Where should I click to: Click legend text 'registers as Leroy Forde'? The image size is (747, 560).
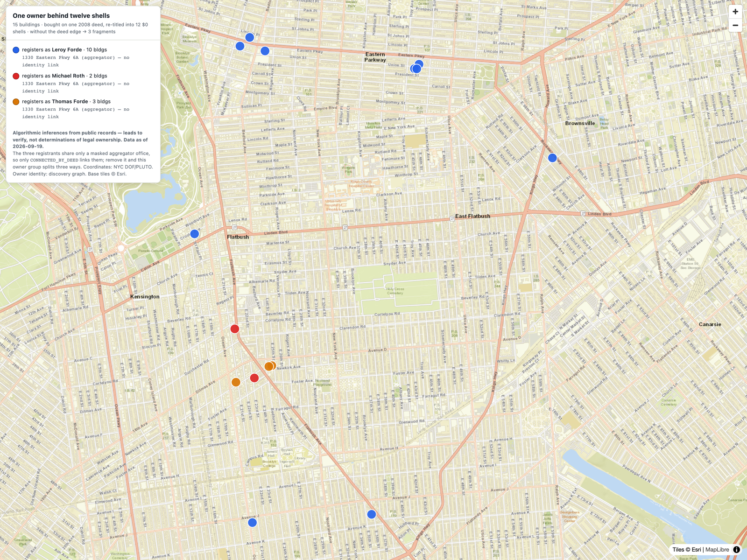pos(52,50)
